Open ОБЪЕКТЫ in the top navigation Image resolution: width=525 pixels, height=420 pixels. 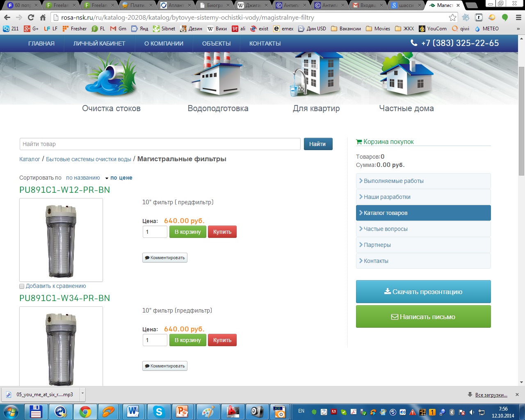click(x=216, y=43)
